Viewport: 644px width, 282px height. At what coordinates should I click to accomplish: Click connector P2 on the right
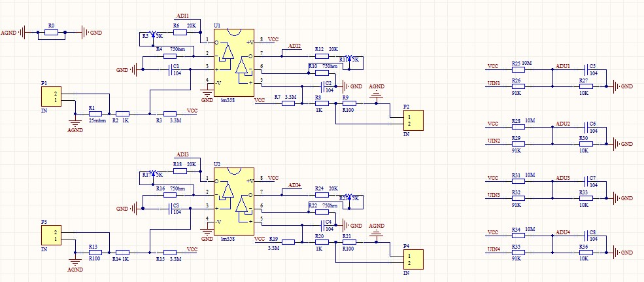point(413,120)
